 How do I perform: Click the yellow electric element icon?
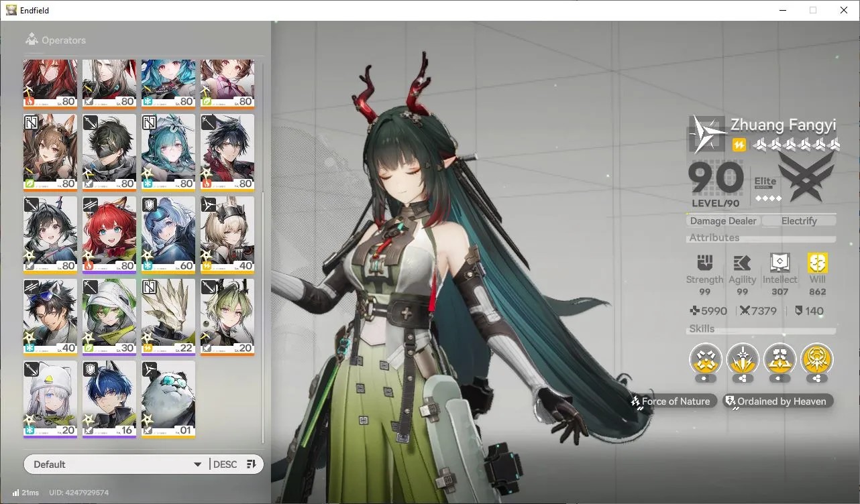coord(739,144)
